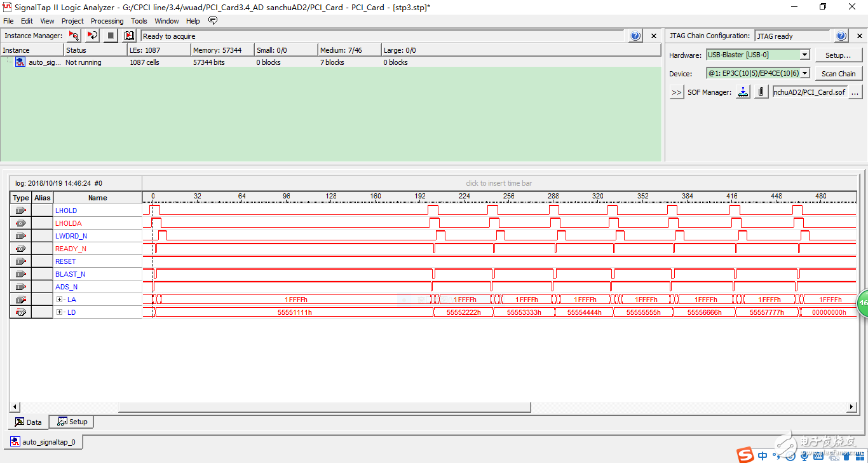Click the attach SOF file paperclip icon

[761, 92]
